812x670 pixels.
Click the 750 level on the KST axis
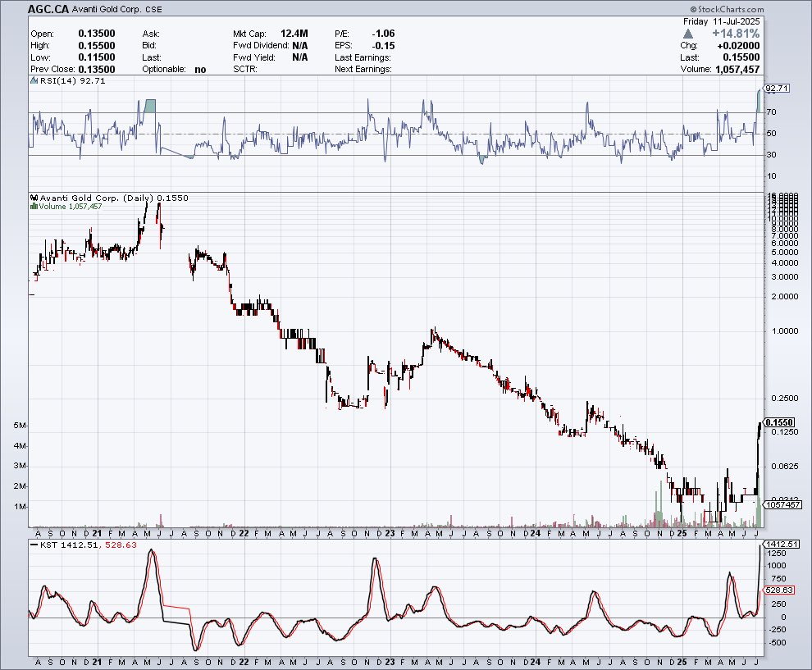coord(778,579)
